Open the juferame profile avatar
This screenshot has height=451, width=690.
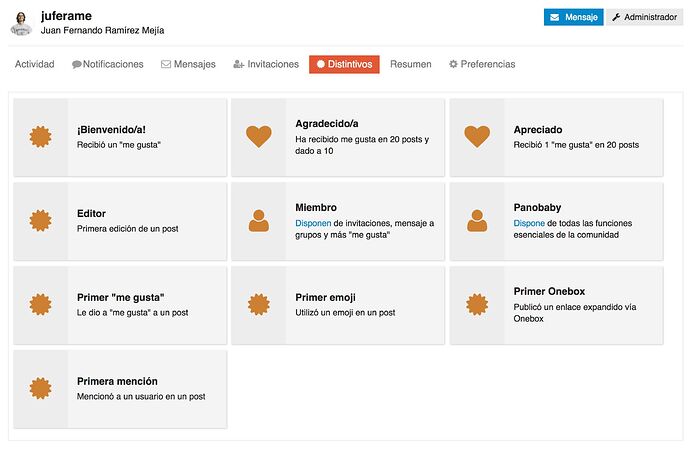coord(21,23)
